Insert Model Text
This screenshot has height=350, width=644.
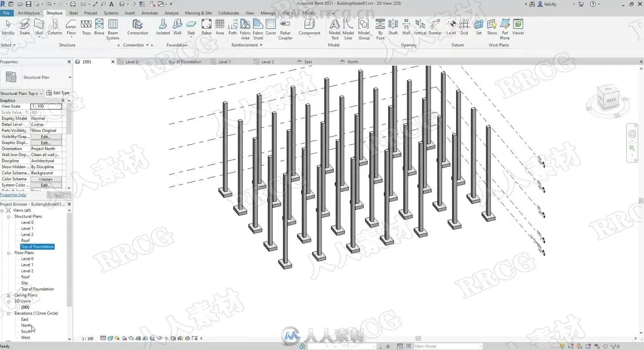click(335, 29)
